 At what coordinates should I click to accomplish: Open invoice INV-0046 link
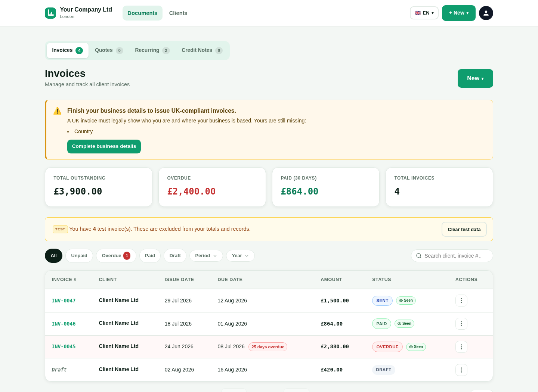(x=64, y=324)
